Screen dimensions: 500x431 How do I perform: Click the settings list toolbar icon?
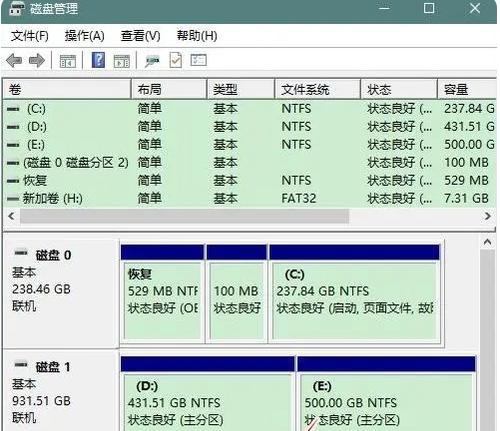199,60
